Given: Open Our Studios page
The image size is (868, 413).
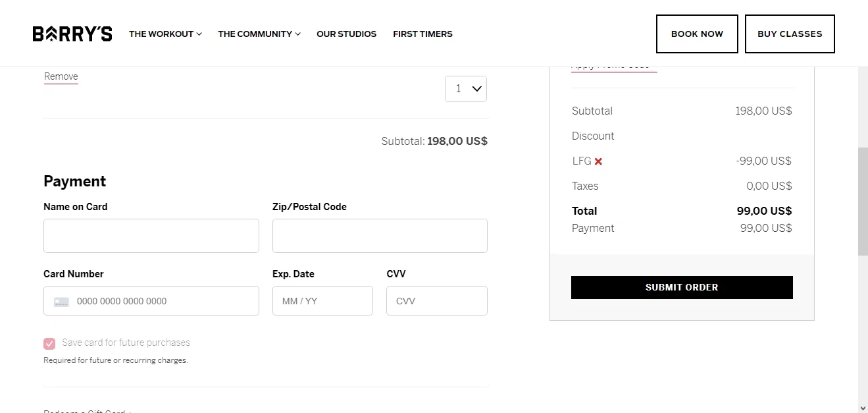Looking at the screenshot, I should 346,34.
